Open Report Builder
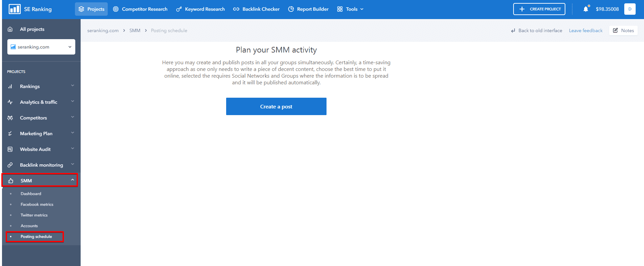The height and width of the screenshot is (266, 644). coord(308,9)
